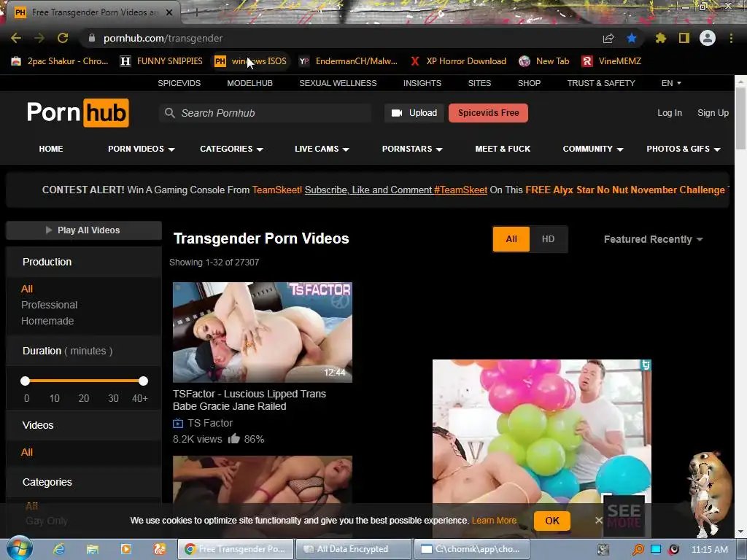747x560 pixels.
Task: Click the padlock site info icon
Action: pos(92,38)
